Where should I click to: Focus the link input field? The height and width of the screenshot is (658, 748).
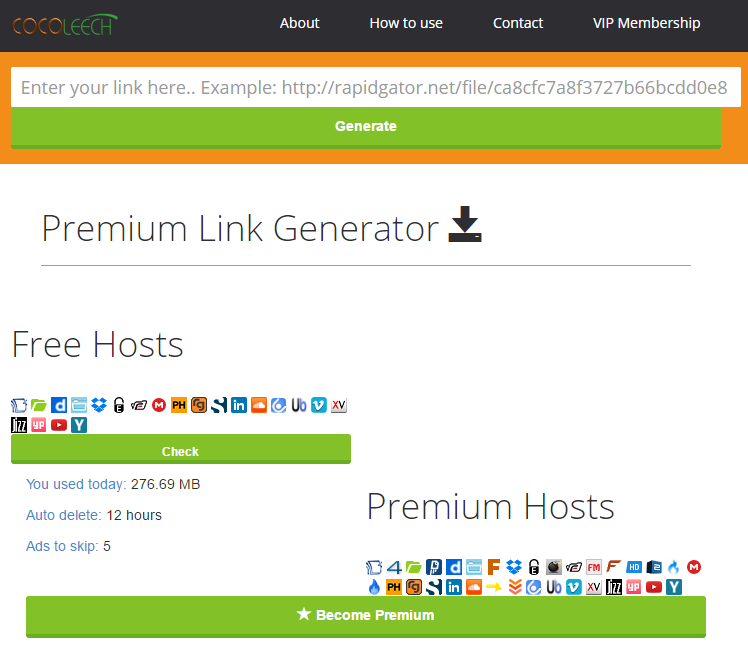(x=376, y=87)
